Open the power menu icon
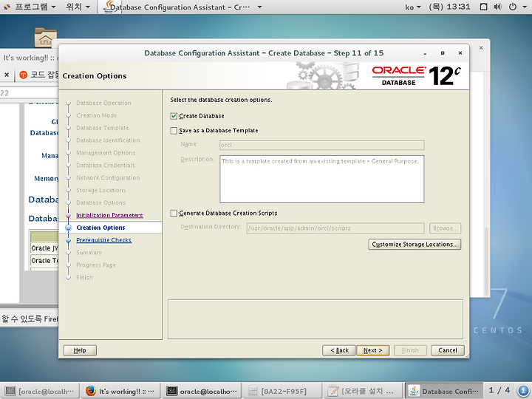 coord(513,7)
